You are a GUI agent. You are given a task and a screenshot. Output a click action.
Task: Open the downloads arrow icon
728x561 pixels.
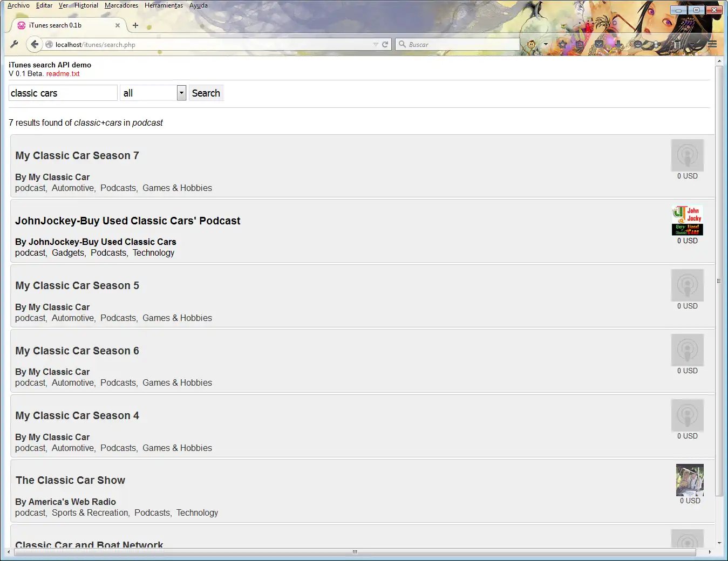pos(618,44)
